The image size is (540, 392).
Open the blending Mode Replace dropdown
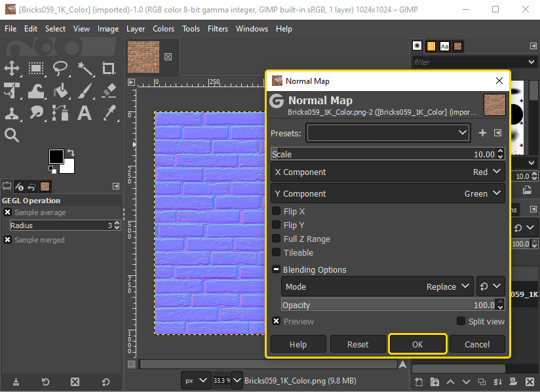click(377, 286)
